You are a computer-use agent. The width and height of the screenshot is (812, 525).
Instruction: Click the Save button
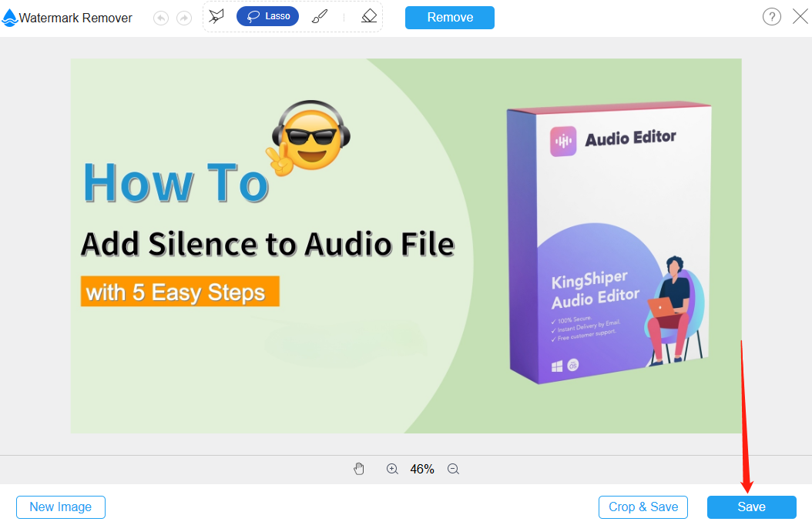751,507
